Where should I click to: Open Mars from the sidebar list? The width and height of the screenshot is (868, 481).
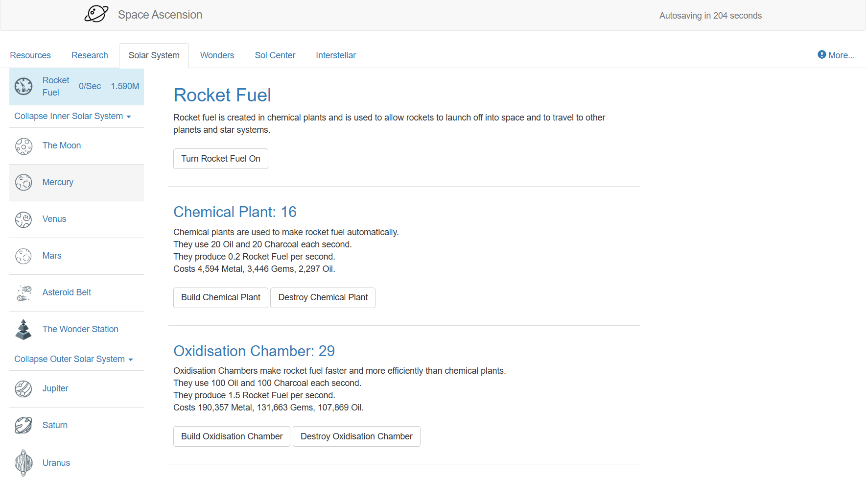click(52, 256)
